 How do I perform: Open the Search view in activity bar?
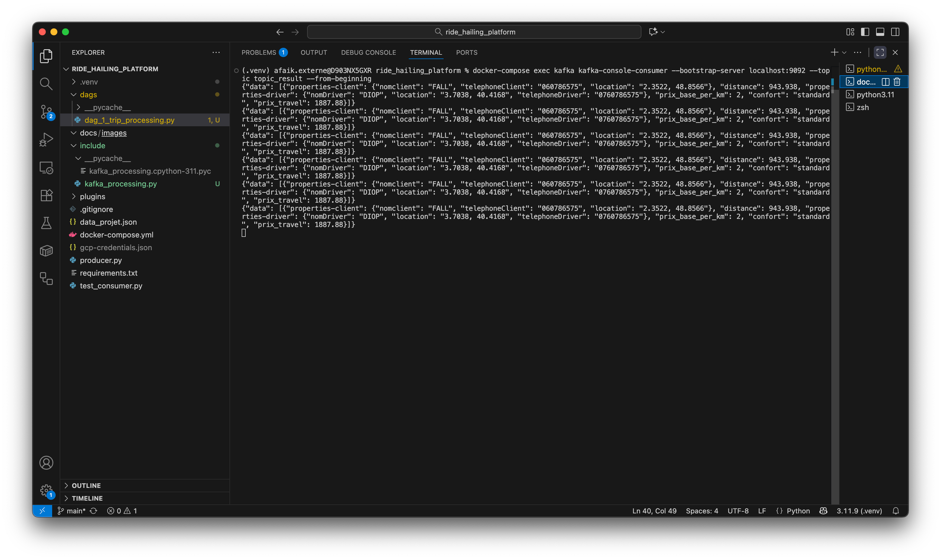coord(46,84)
